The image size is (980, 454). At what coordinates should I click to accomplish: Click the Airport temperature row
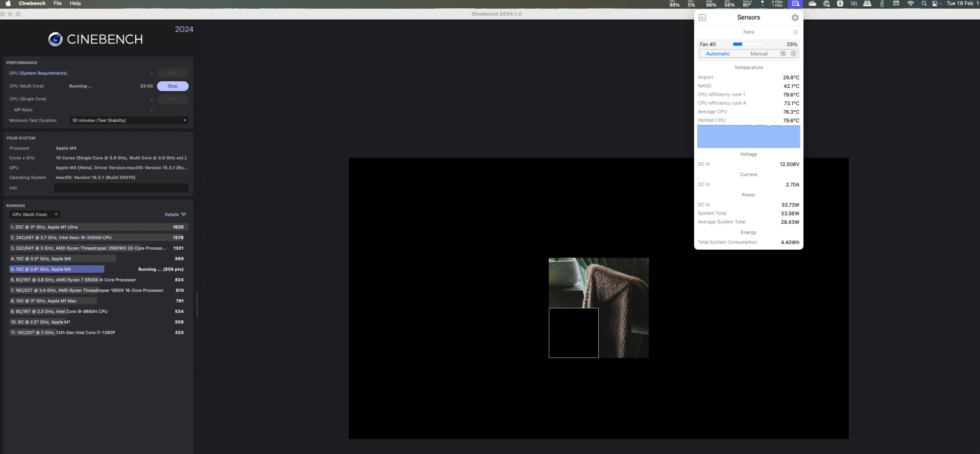(749, 77)
